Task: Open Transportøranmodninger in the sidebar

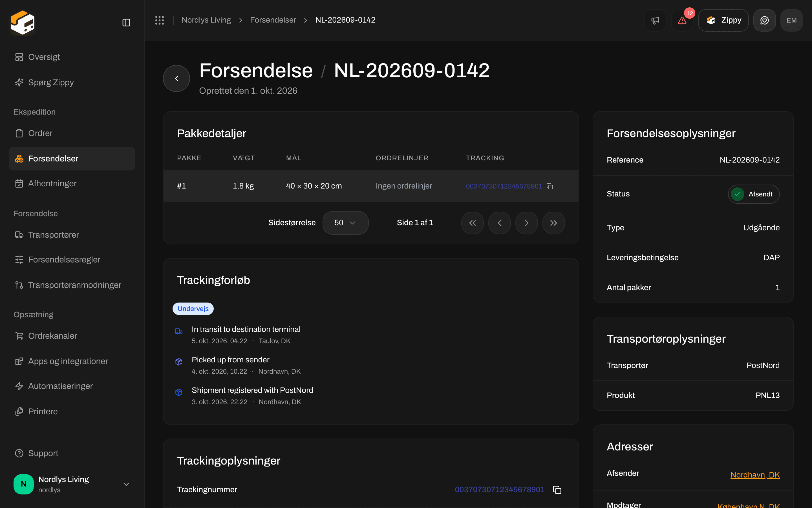Action: (x=72, y=285)
